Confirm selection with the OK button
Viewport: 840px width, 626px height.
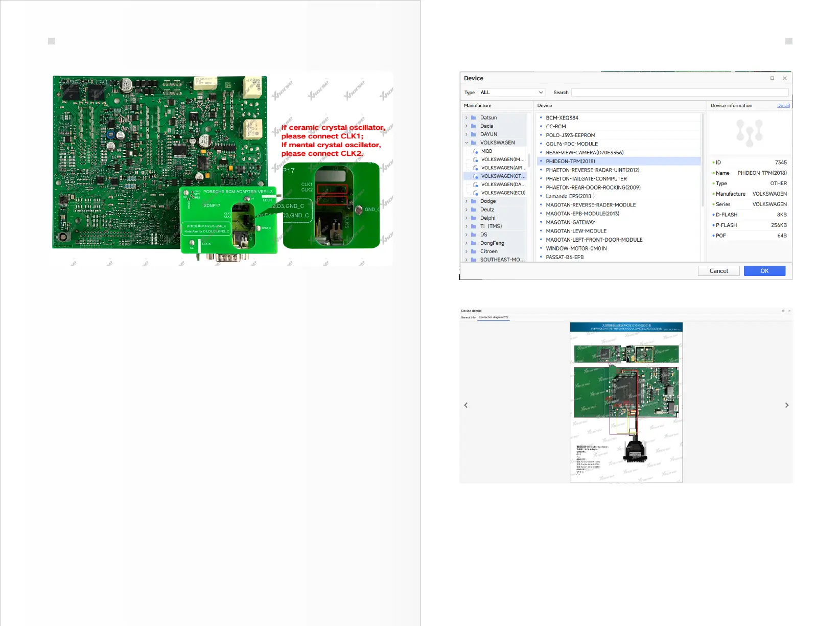(764, 271)
